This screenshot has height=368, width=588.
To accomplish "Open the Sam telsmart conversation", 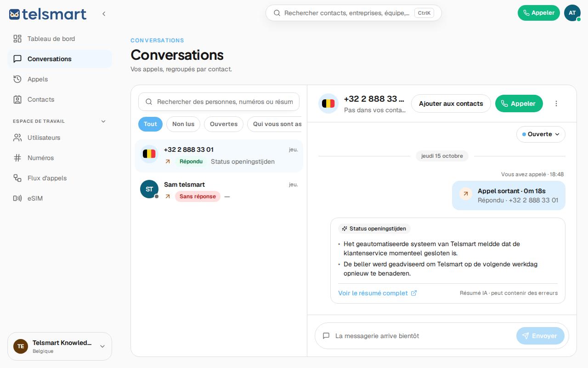I will (x=219, y=190).
